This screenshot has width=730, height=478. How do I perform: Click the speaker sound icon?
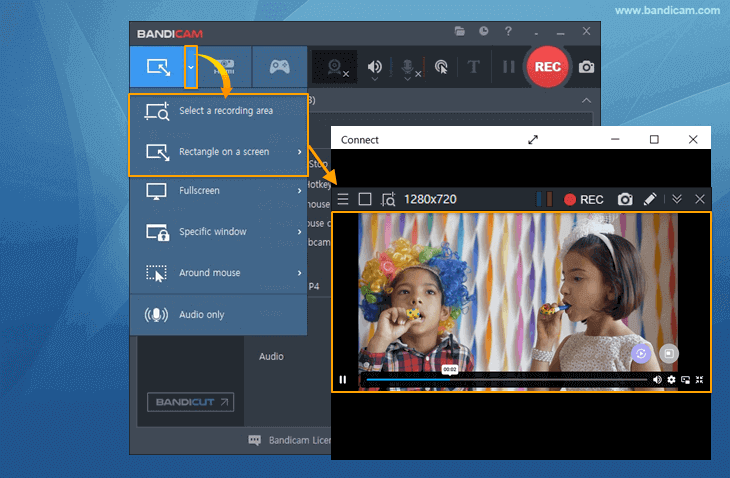click(x=374, y=66)
